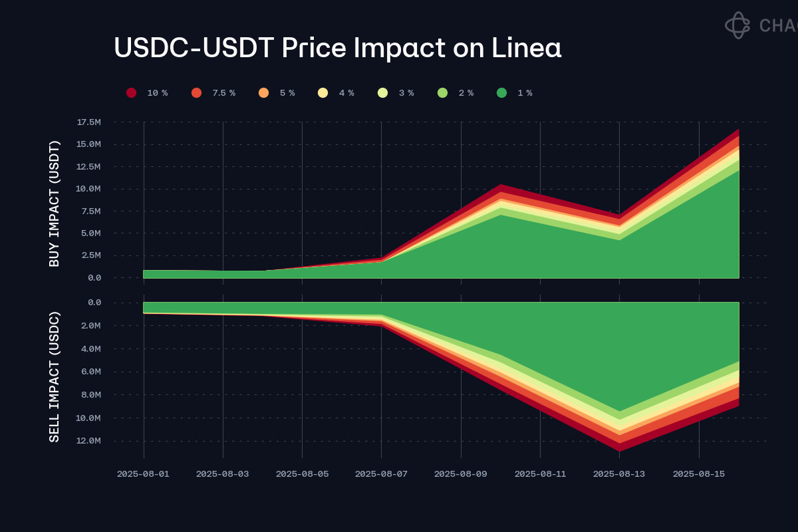Toggle the 10 % series legend label
Viewport: 798px width, 532px height.
[158, 93]
